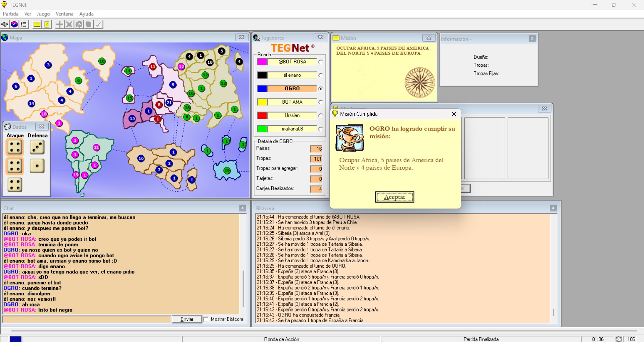This screenshot has height=342, width=644.
Task: Close the Dados dice panel
Action: 42,127
